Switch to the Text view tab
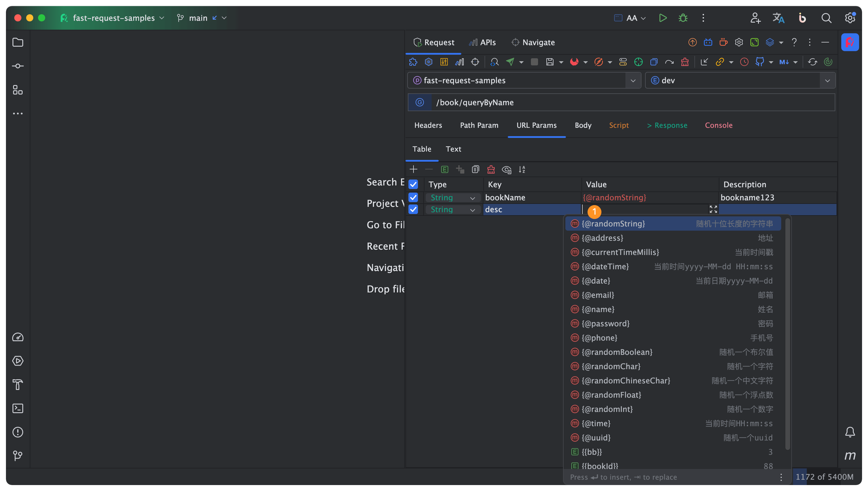 click(x=453, y=149)
